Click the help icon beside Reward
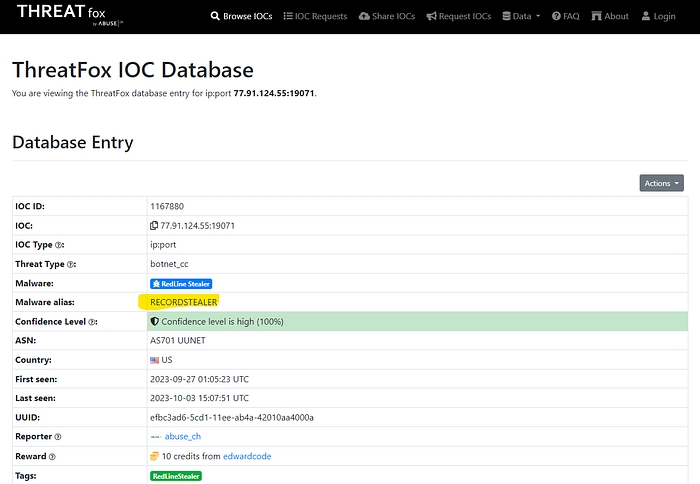Viewport: 700px width, 484px height. coord(52,456)
